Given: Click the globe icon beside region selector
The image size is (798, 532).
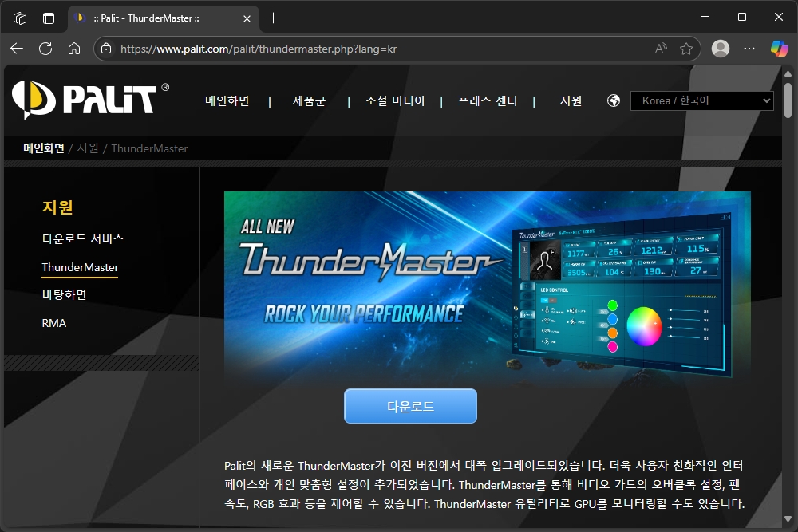Looking at the screenshot, I should (x=614, y=100).
